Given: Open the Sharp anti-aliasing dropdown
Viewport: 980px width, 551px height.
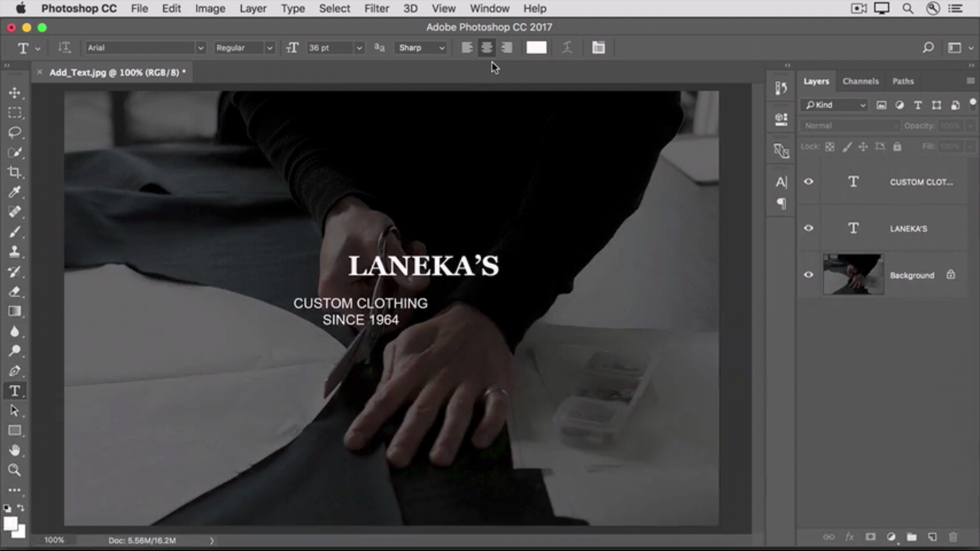Looking at the screenshot, I should click(442, 47).
